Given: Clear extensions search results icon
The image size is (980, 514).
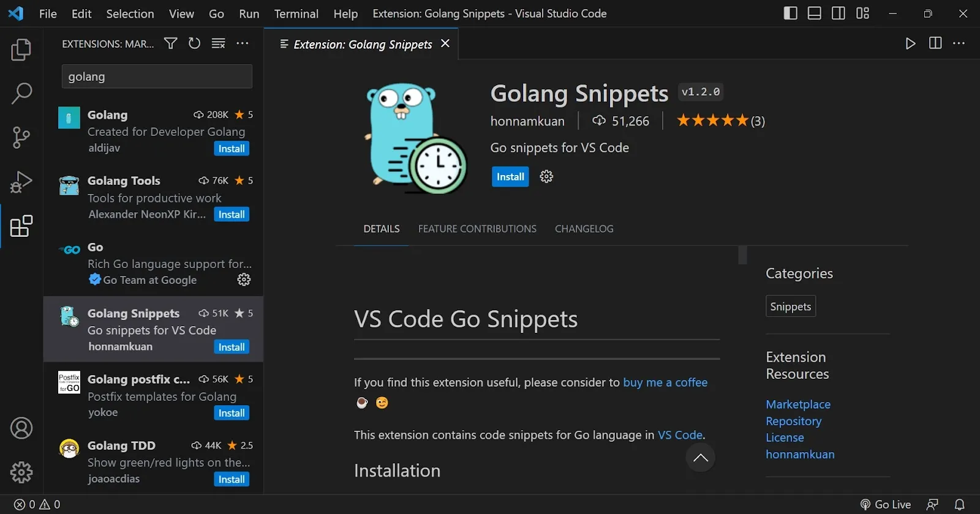Looking at the screenshot, I should point(218,43).
